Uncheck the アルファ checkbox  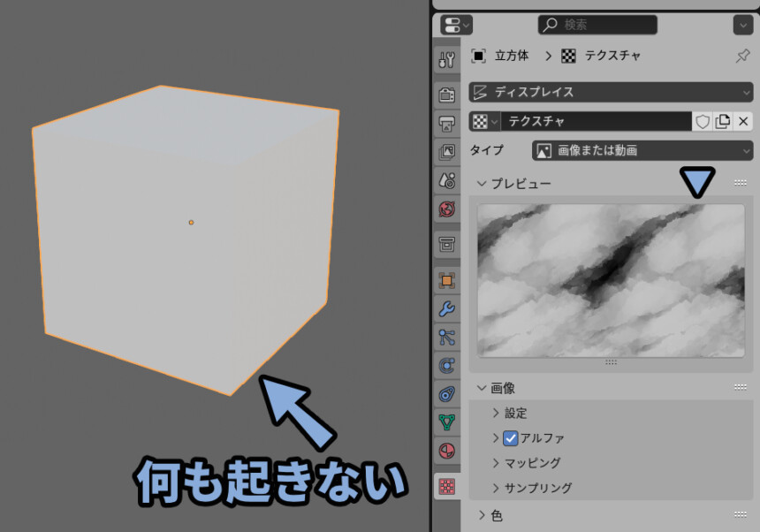[511, 438]
